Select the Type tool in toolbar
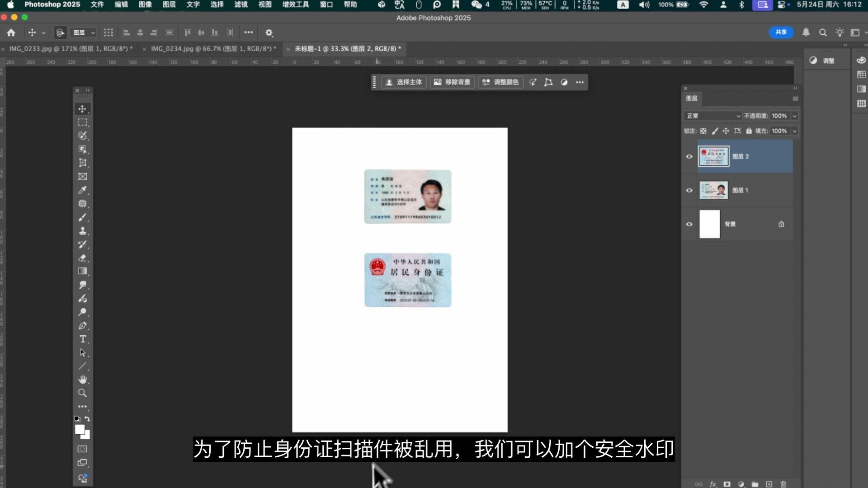This screenshot has width=868, height=488. 83,339
